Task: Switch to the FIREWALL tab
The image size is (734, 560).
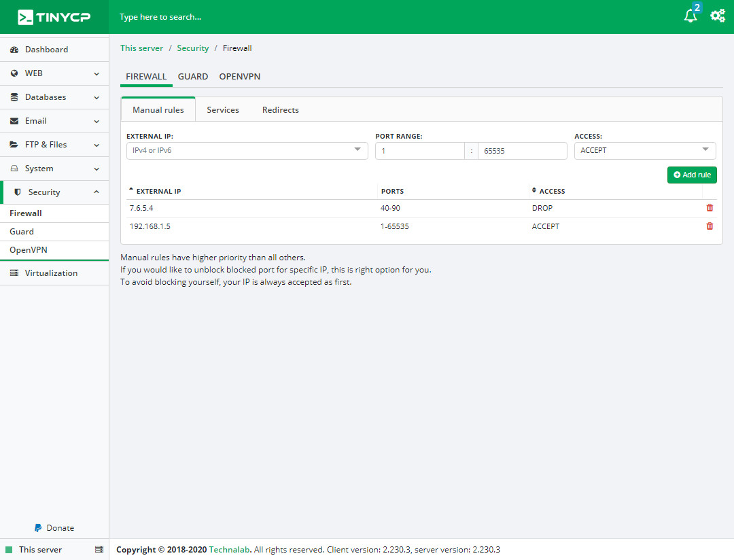Action: click(146, 76)
